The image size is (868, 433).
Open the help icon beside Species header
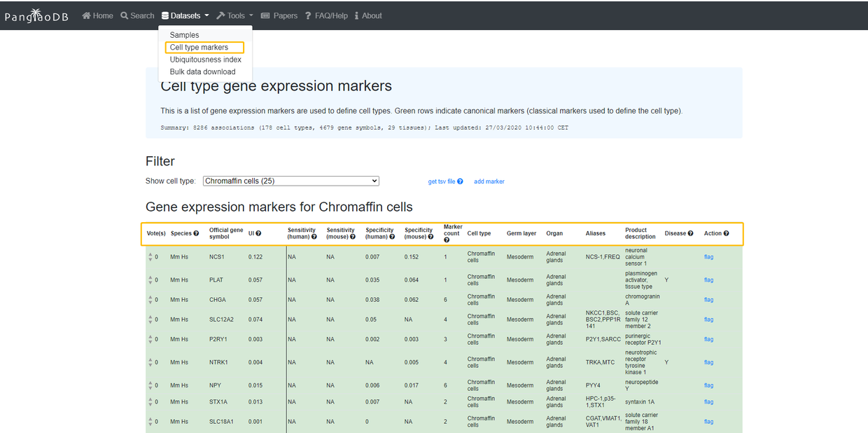tap(196, 233)
